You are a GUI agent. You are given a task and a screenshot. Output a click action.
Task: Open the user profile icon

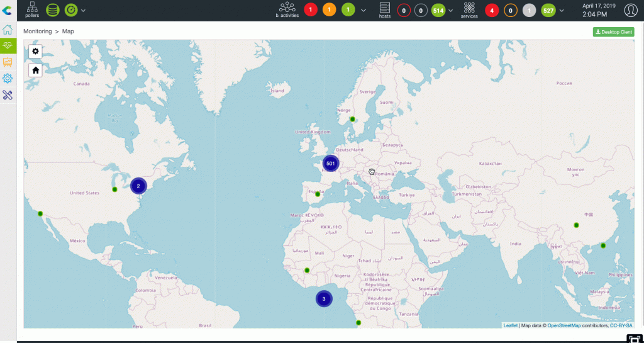click(x=631, y=10)
